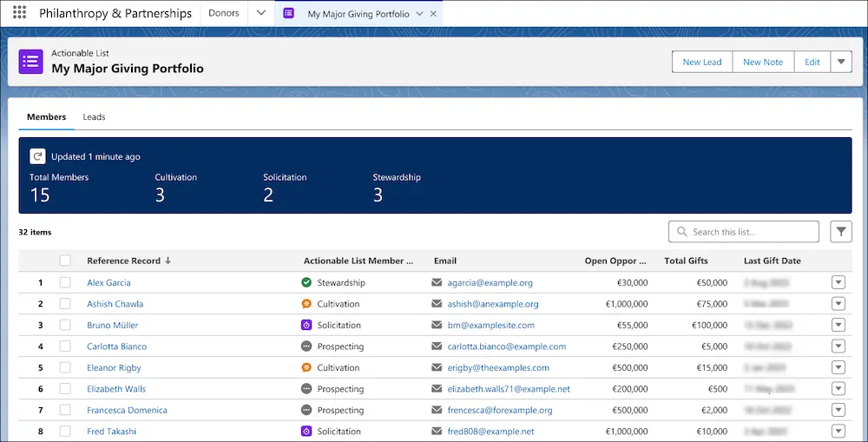Sort by the Total Gifts column header
Screen dimensions: 868x442
[686, 261]
